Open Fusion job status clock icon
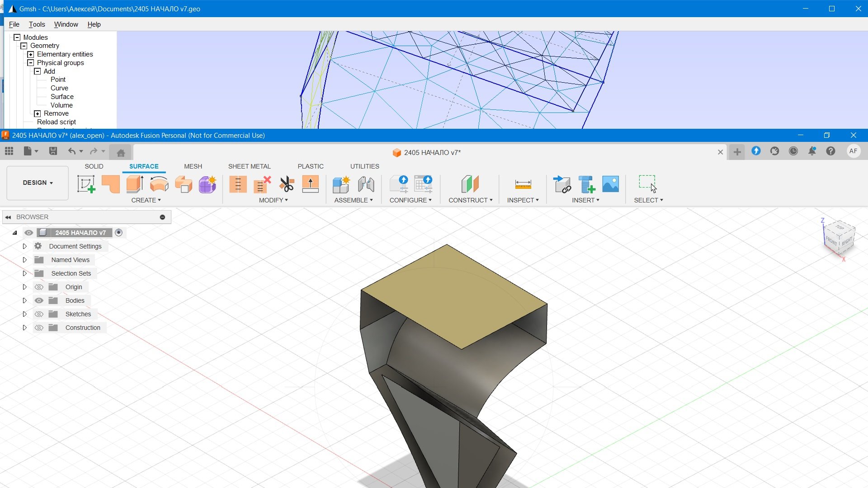 (793, 151)
